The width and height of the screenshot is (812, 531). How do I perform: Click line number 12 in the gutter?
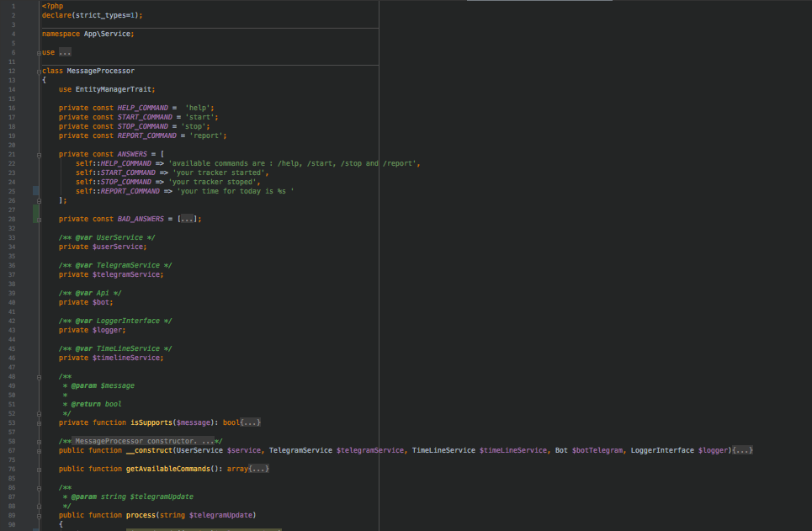point(13,71)
